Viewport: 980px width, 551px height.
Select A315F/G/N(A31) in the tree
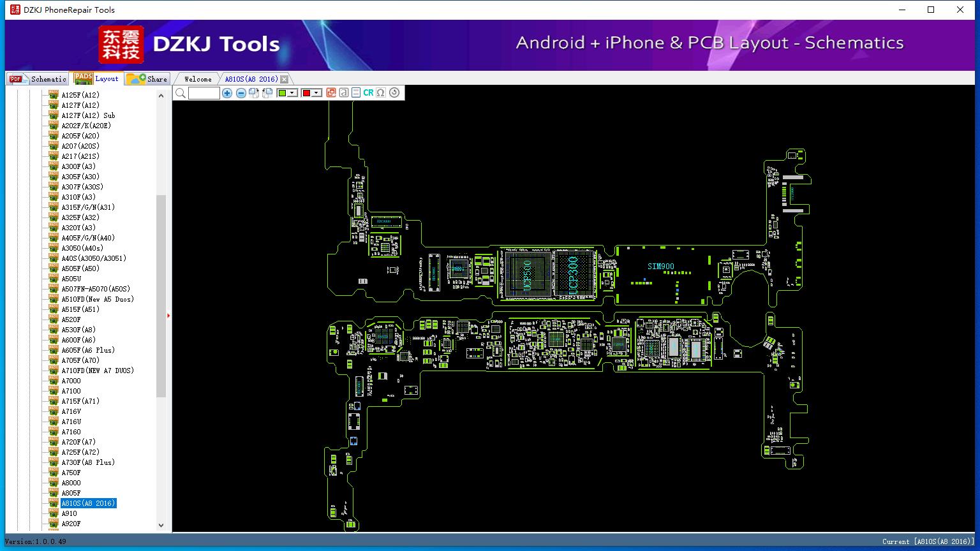88,207
